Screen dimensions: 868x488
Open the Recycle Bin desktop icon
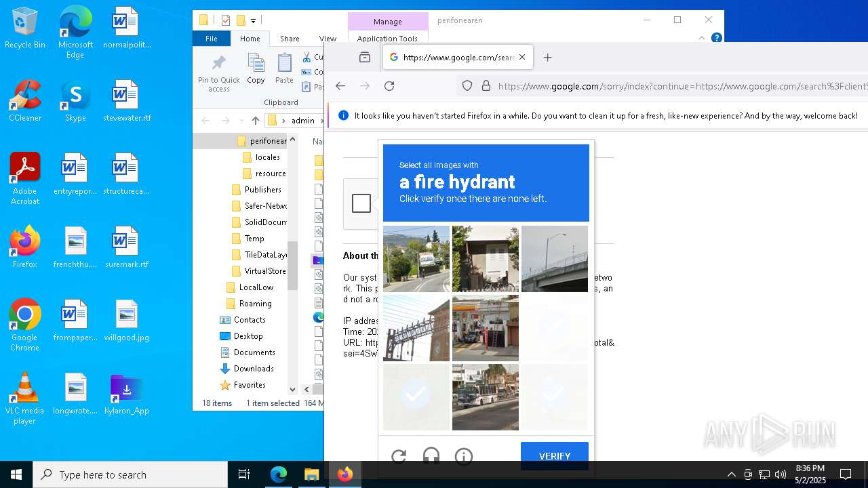pyautogui.click(x=25, y=28)
